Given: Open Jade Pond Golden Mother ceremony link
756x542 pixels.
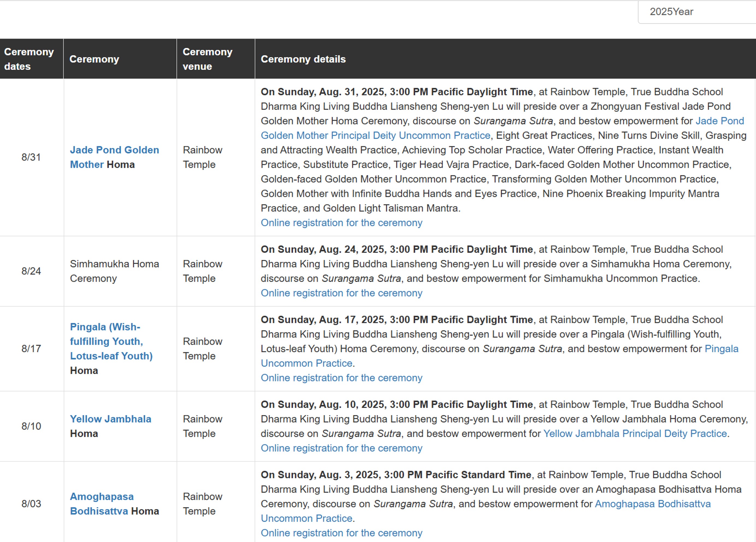Looking at the screenshot, I should click(114, 157).
